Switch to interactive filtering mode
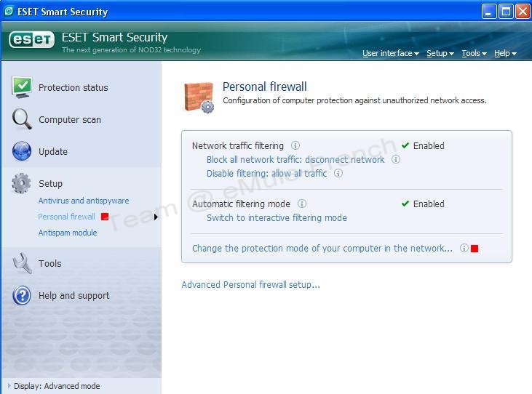The height and width of the screenshot is (394, 532). pos(277,217)
